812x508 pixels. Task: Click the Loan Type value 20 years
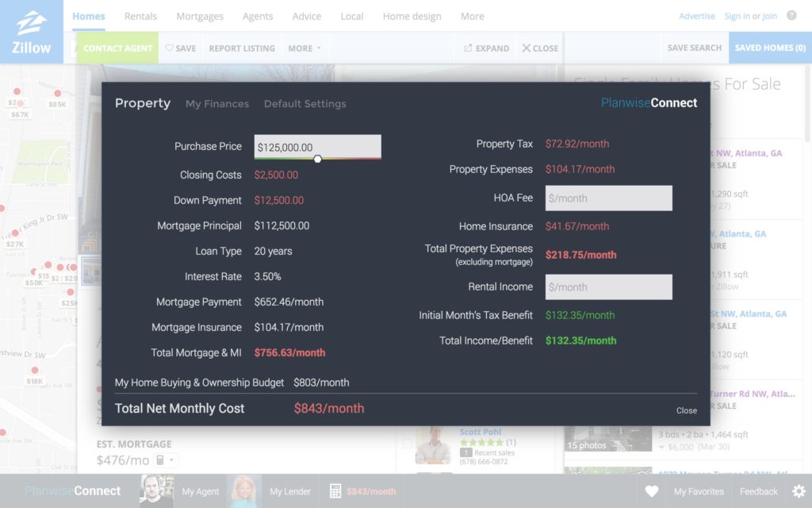click(x=273, y=251)
